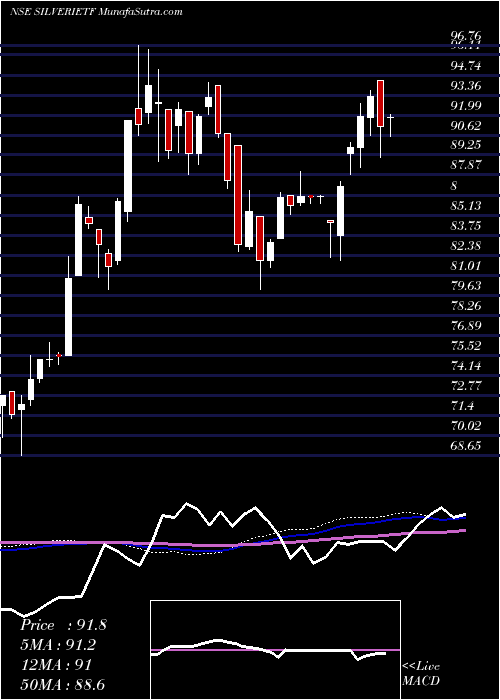The width and height of the screenshot is (500, 700).
Task: Click the 75.52 price axis label
Action: 466,346
